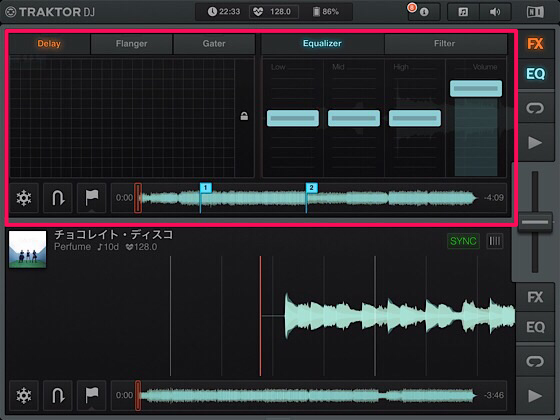
Task: Play the upper deck track
Action: coord(535,142)
